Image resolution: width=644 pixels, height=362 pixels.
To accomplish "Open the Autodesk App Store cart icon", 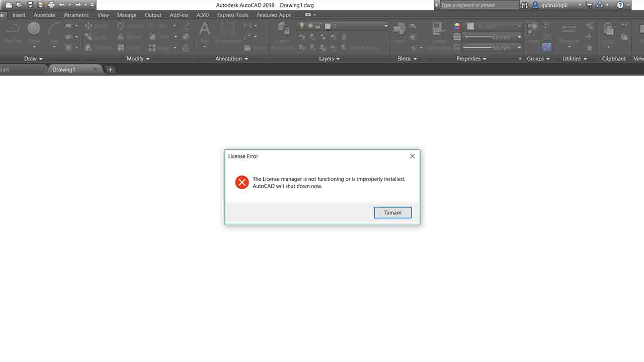I will pyautogui.click(x=589, y=5).
